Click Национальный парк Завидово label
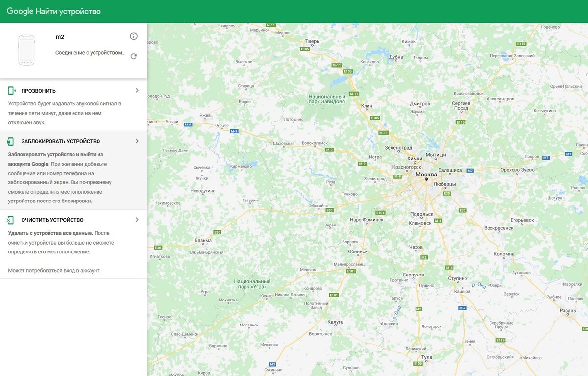 pyautogui.click(x=327, y=99)
